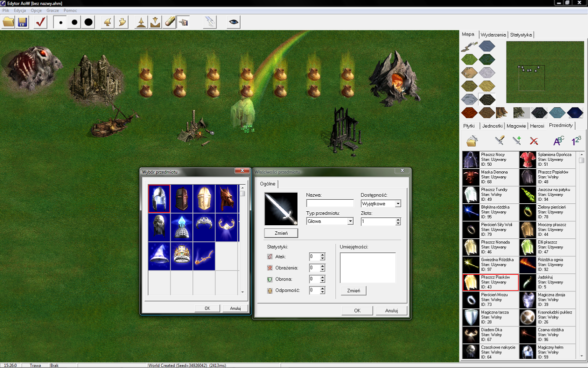
Task: Decrease the Obrażenia value with down arrow
Action: [322, 269]
